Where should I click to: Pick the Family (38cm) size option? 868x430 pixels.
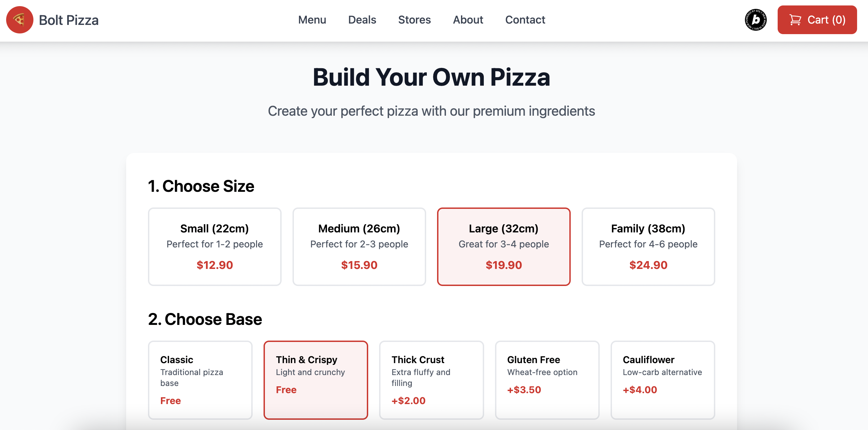click(648, 246)
